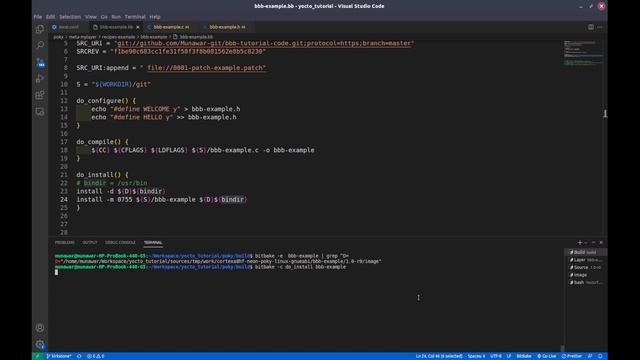Click the remote window indicator in status bar

pos(38,356)
